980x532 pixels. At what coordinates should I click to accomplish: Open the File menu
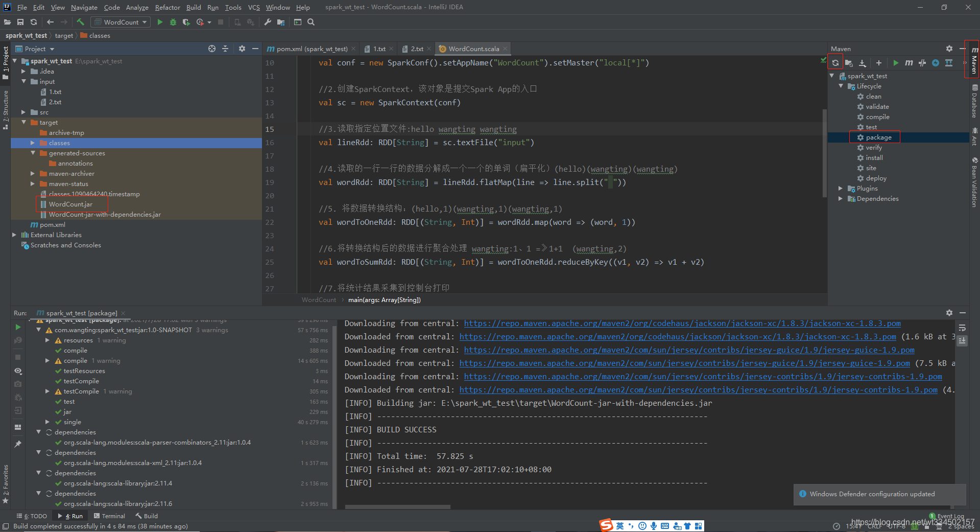[x=22, y=7]
